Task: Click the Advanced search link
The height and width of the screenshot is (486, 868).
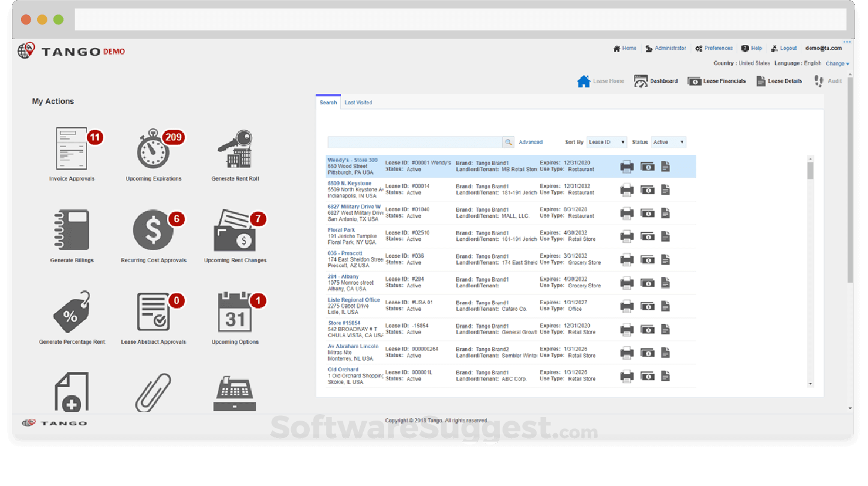Action: pyautogui.click(x=532, y=142)
